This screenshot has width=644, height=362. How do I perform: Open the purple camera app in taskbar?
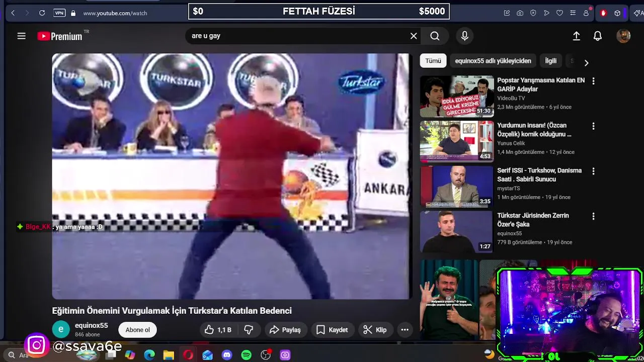(x=285, y=355)
